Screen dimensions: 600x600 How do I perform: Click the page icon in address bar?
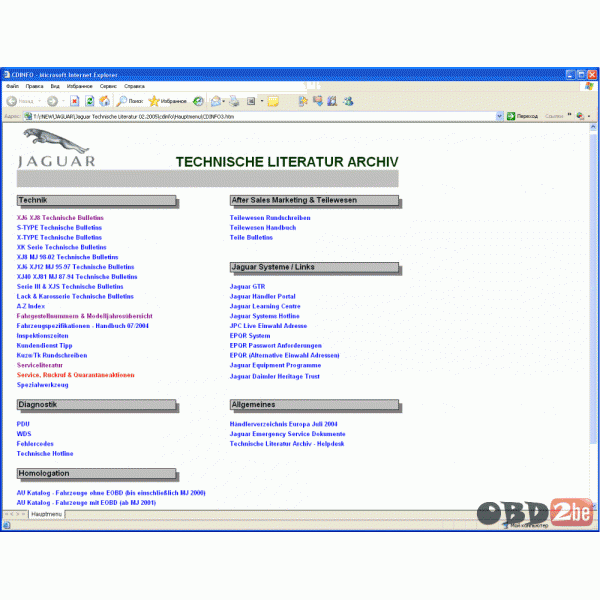point(28,116)
